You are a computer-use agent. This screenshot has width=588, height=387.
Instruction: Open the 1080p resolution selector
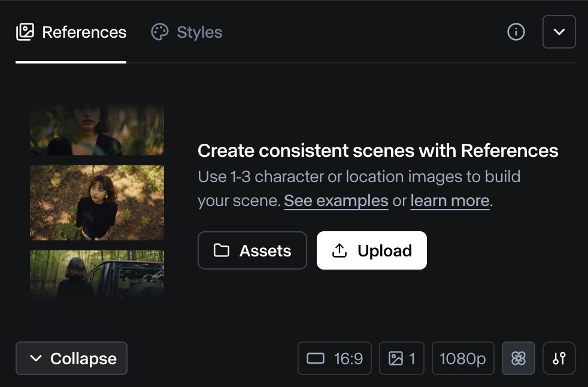click(463, 358)
